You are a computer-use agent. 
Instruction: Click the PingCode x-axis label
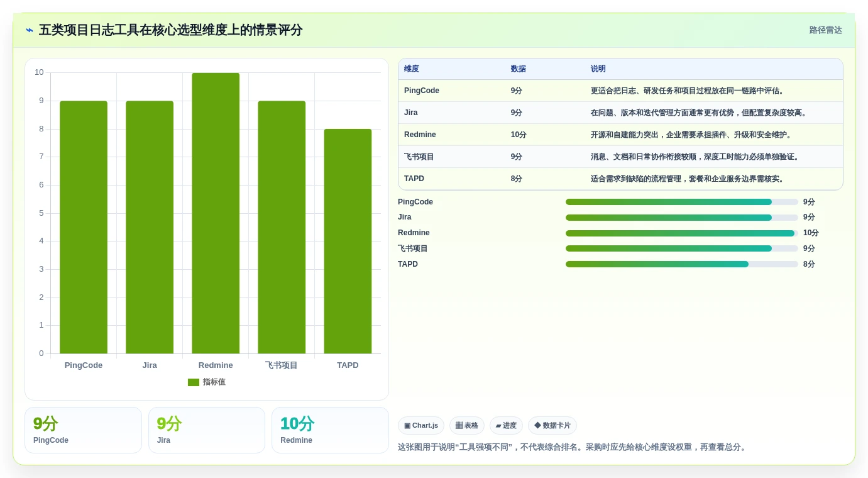coord(84,365)
